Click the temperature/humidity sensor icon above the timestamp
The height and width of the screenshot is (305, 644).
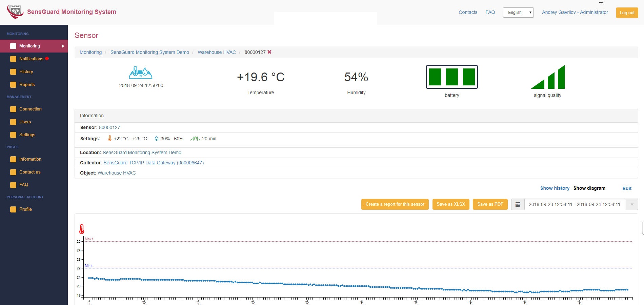(x=141, y=72)
